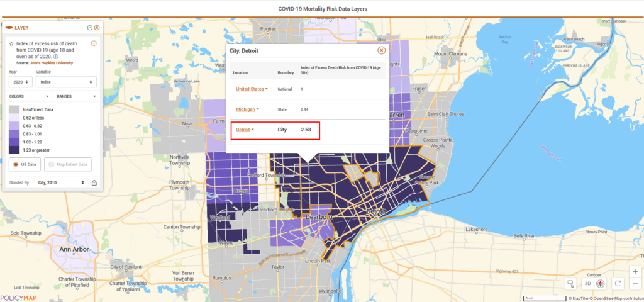Click the Insufficient Data gray swatch
The image size is (644, 302).
tap(14, 109)
